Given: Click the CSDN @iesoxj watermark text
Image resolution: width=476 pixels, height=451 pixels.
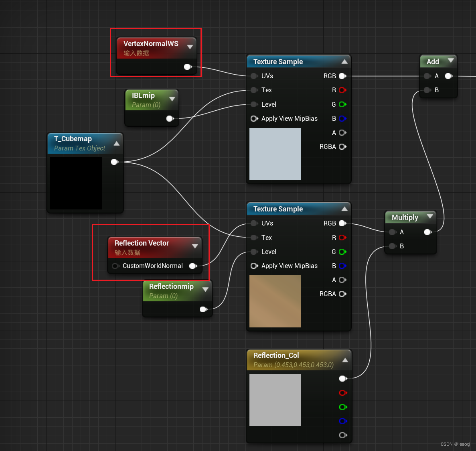Looking at the screenshot, I should [x=455, y=444].
